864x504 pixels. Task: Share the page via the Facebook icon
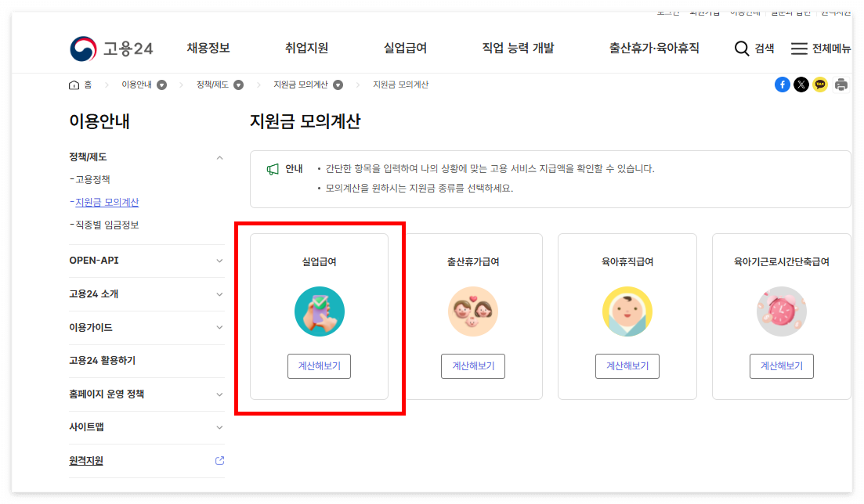point(782,84)
